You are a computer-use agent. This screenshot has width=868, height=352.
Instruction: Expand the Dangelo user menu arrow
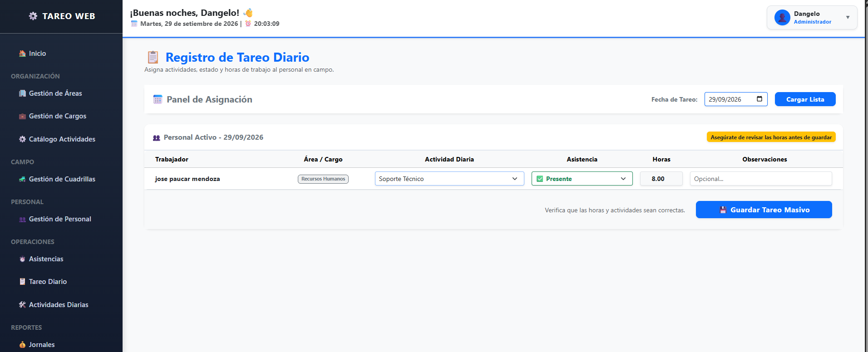tap(848, 18)
